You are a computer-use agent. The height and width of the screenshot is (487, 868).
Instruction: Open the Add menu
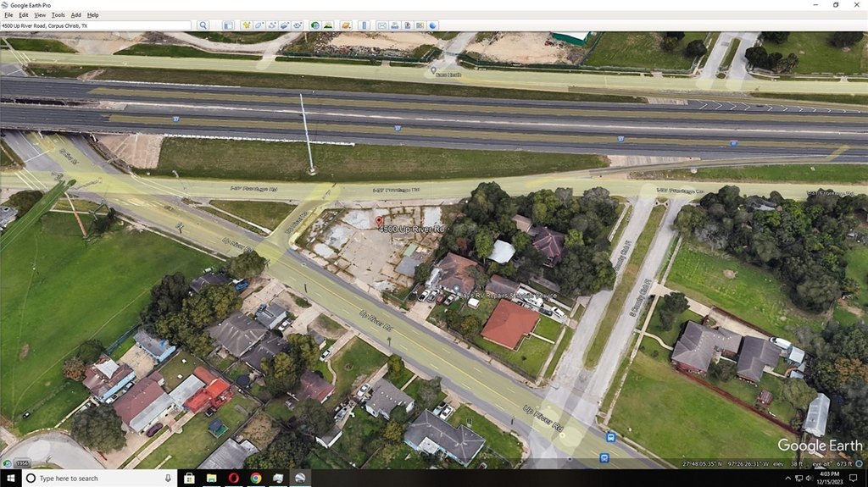(x=75, y=15)
